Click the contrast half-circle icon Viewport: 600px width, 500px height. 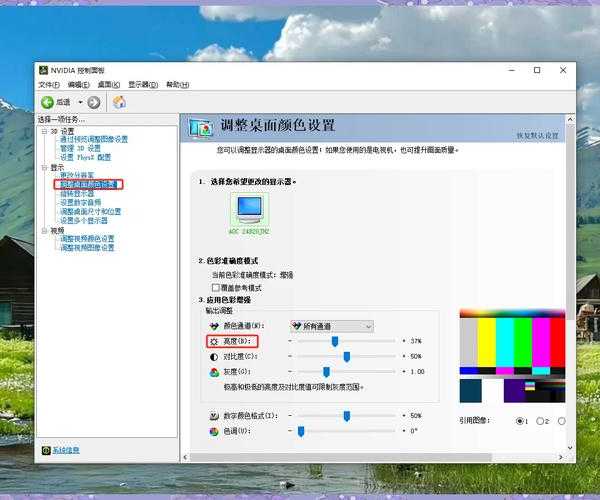click(214, 356)
